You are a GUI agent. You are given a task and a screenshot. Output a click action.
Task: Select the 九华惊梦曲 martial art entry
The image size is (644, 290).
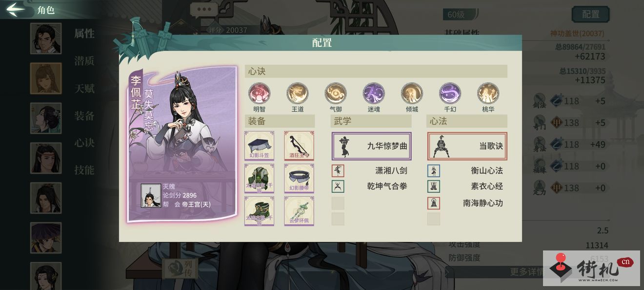tap(372, 146)
